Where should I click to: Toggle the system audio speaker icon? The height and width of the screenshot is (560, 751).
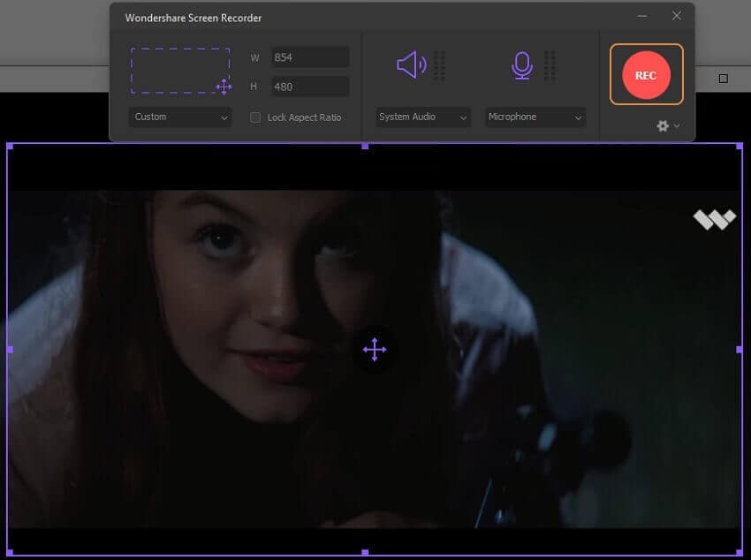pos(412,64)
